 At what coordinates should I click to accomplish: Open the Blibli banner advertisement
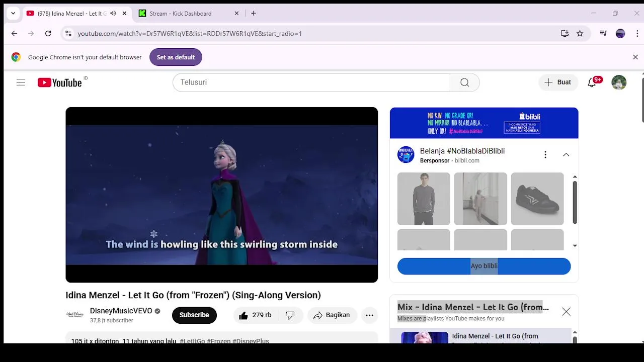pyautogui.click(x=484, y=123)
